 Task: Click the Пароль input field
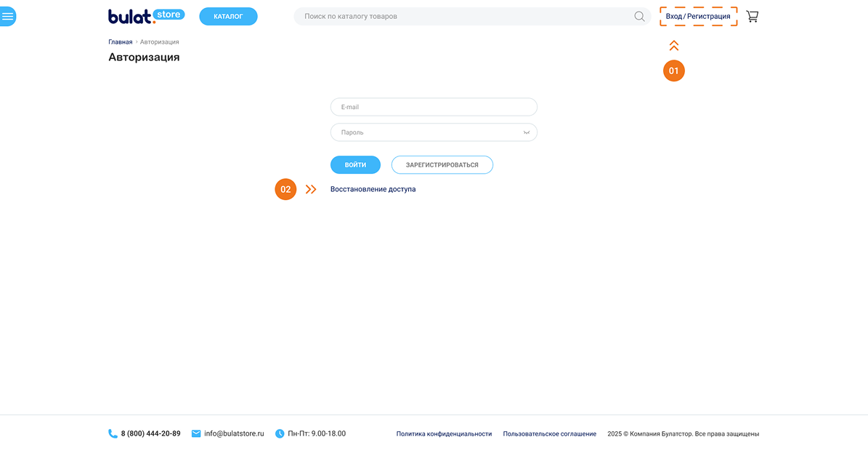[425, 132]
